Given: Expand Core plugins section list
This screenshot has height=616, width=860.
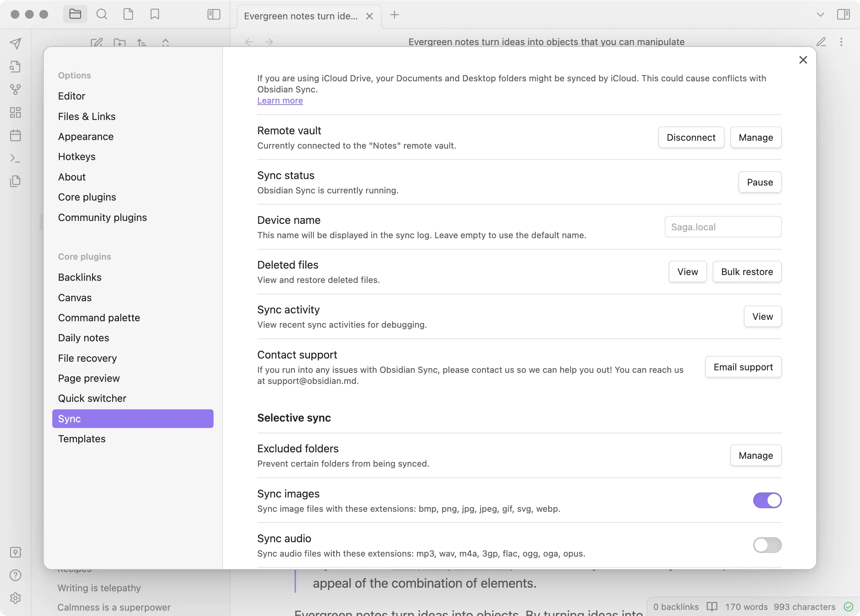Looking at the screenshot, I should tap(84, 256).
